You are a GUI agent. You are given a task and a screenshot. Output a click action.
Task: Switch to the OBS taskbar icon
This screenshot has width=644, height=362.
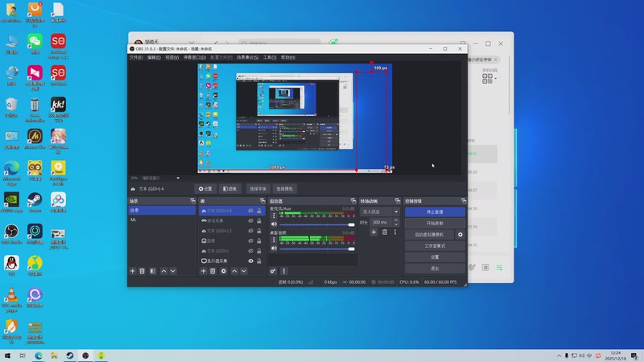pyautogui.click(x=85, y=356)
